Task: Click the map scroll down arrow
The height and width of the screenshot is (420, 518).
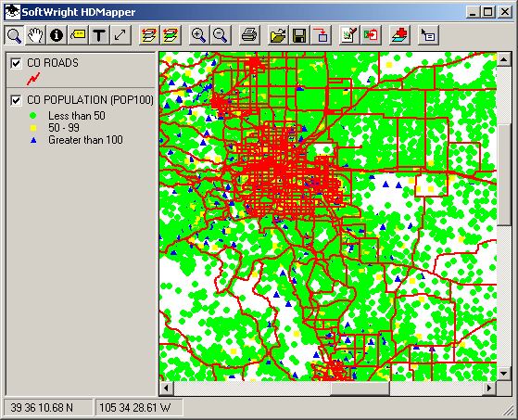Action: click(504, 374)
